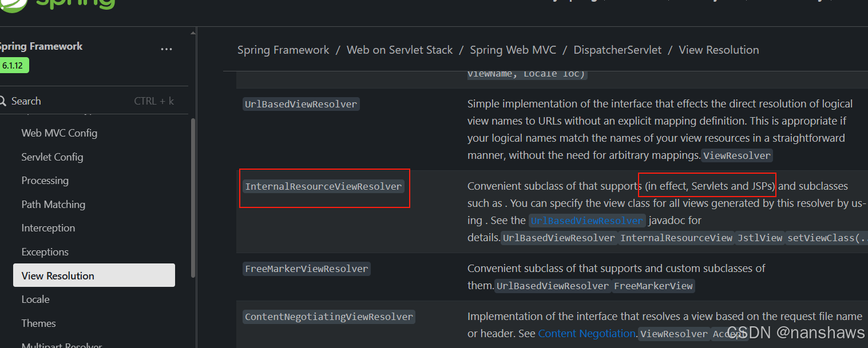The width and height of the screenshot is (868, 348).
Task: Open the Exceptions section
Action: 45,251
